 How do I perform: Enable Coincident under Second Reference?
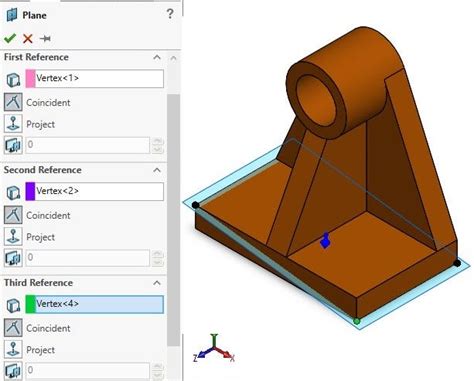pos(13,215)
